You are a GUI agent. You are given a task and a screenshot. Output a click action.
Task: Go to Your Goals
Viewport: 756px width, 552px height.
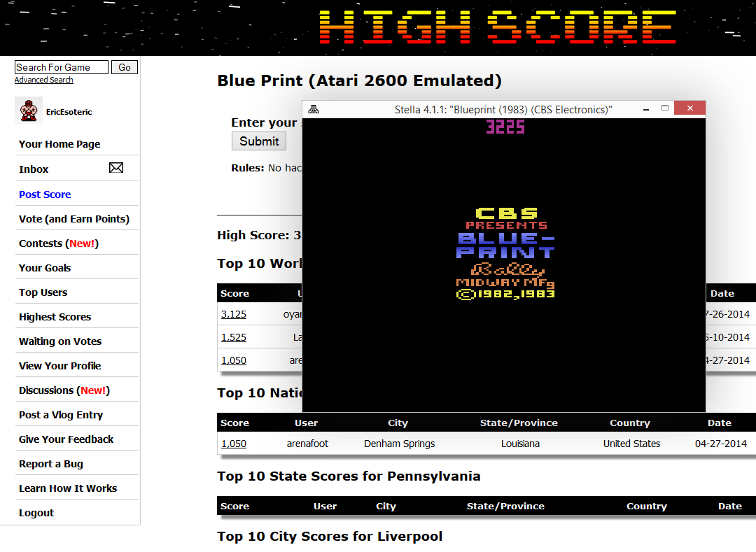(45, 268)
